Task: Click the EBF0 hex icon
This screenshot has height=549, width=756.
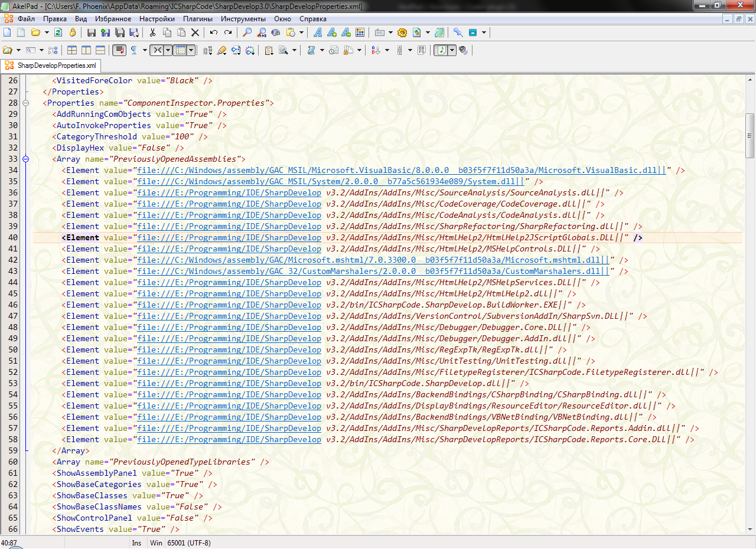Action: point(422,50)
